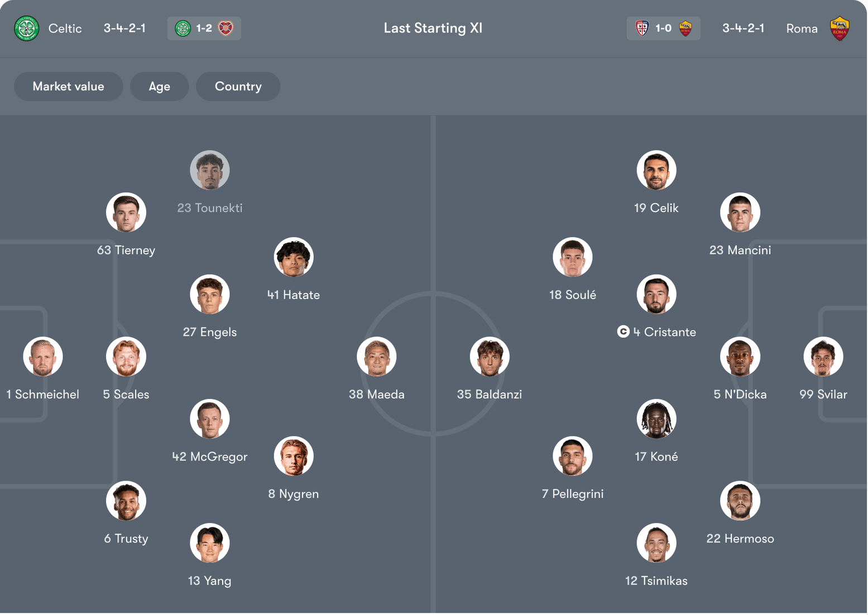Screen dimensions: 868x615
Task: Open Hatate's player avatar
Action: pos(294,257)
